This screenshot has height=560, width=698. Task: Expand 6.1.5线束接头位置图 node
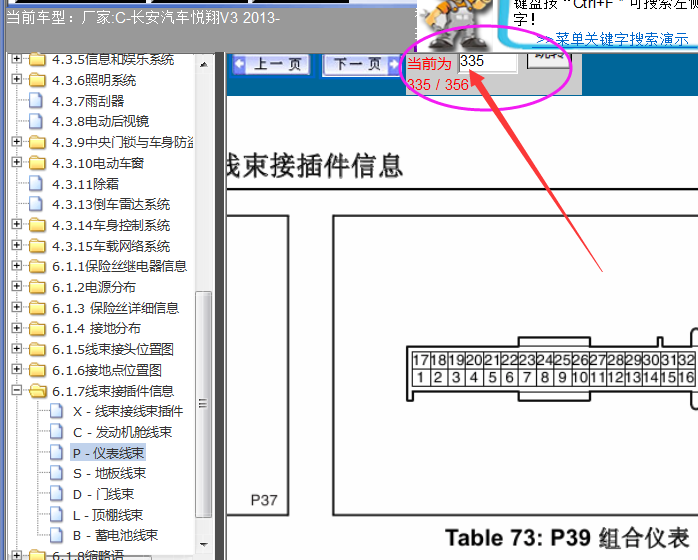coord(16,349)
